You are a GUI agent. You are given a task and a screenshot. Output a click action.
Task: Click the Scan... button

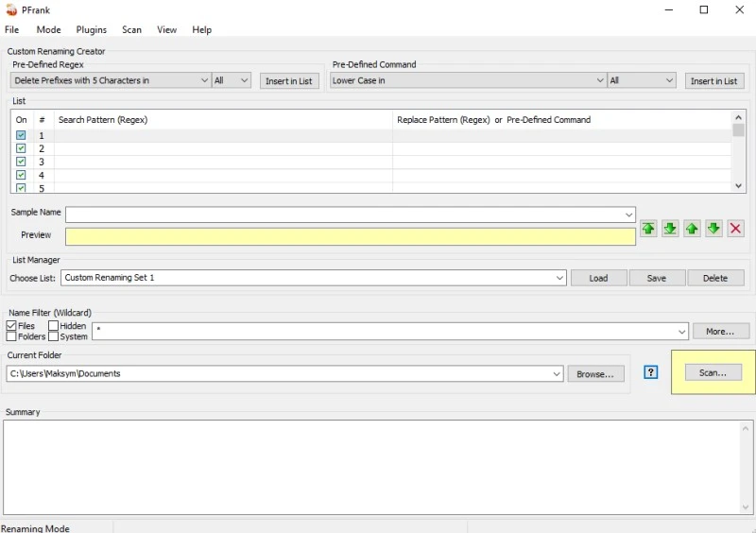click(713, 373)
